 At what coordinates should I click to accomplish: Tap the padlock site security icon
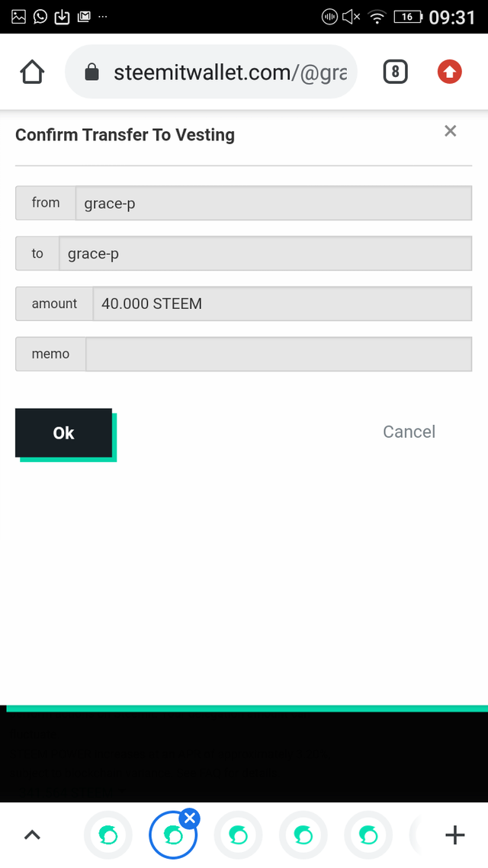click(91, 72)
